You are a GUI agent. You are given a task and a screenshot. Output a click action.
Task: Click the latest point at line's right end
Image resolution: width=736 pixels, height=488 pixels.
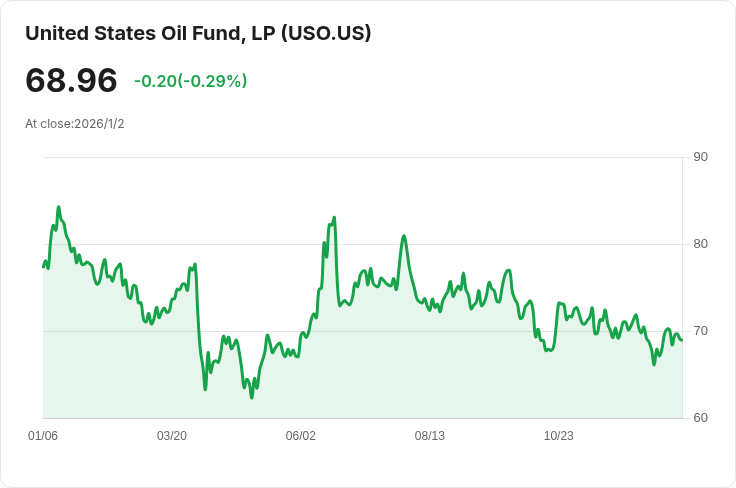click(682, 340)
